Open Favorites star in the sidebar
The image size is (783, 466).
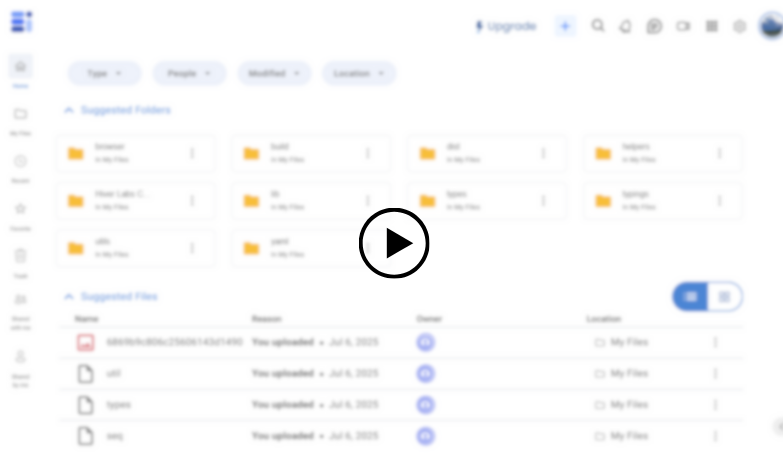pyautogui.click(x=20, y=211)
